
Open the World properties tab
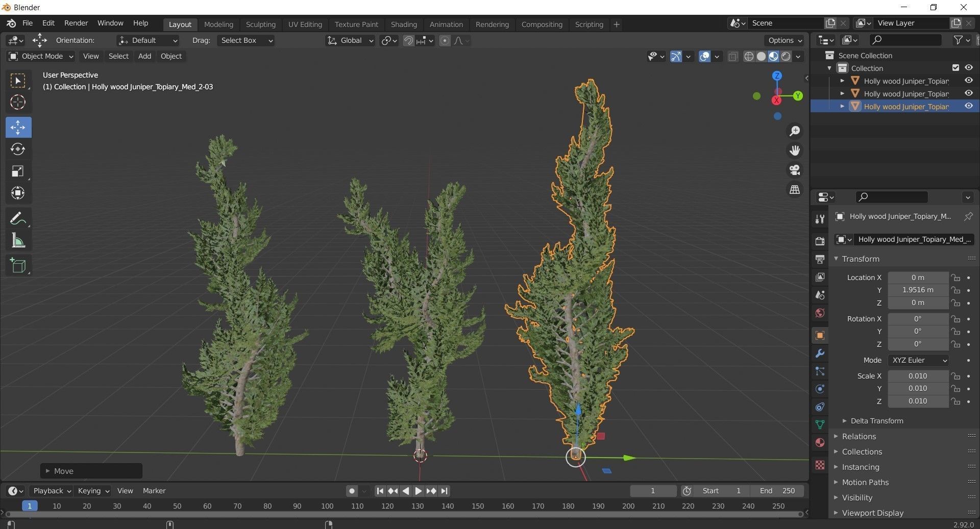[820, 313]
